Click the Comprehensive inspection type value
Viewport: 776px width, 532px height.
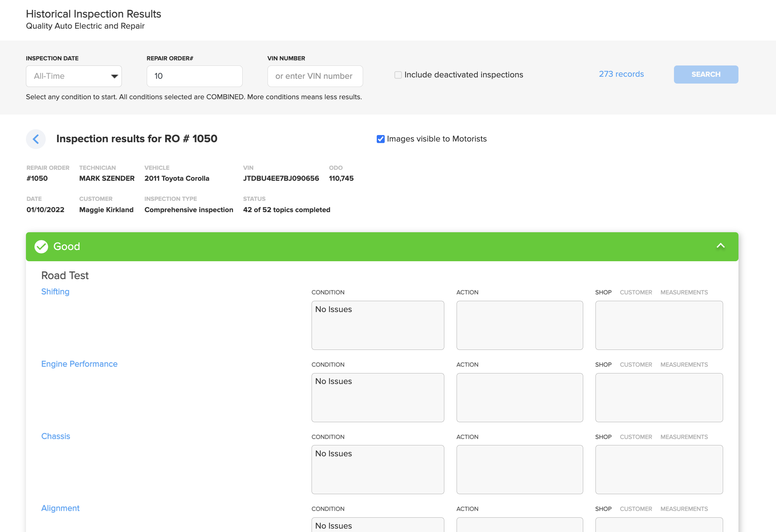(189, 210)
